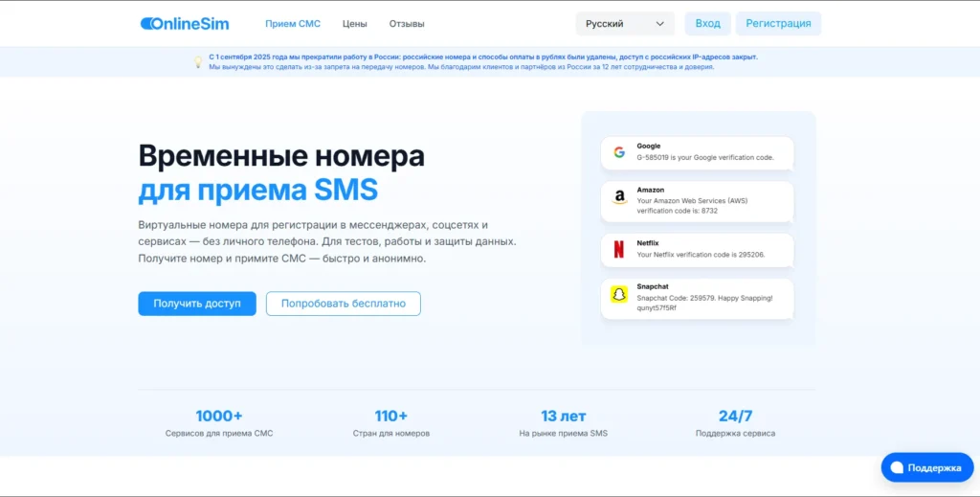Go to Прием СМС menu item
Viewport: 980px width, 497px height.
[x=293, y=24]
